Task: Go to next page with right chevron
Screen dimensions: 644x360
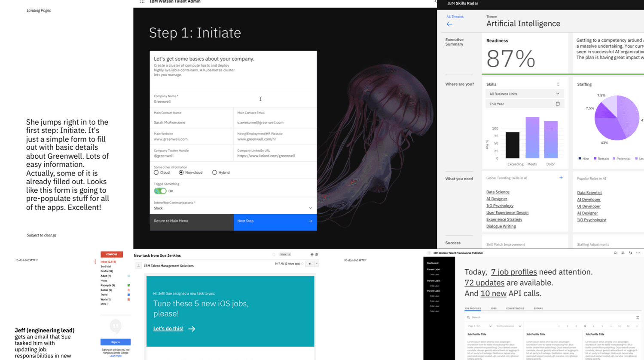Action: tap(637, 326)
